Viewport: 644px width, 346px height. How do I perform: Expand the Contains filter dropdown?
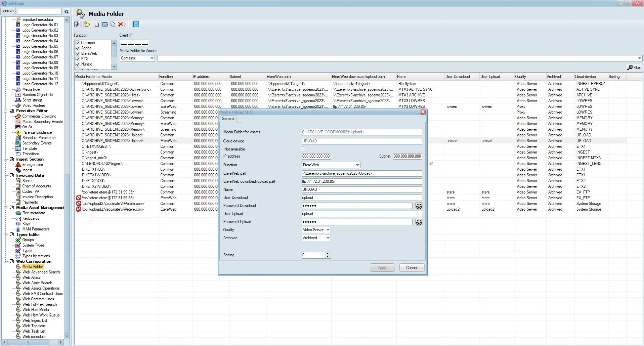pos(152,58)
